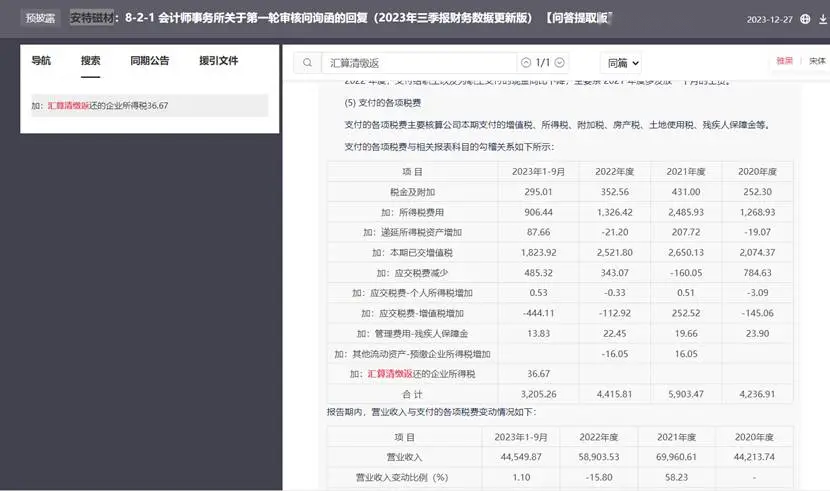Open the 援引文件 tab

(x=219, y=60)
